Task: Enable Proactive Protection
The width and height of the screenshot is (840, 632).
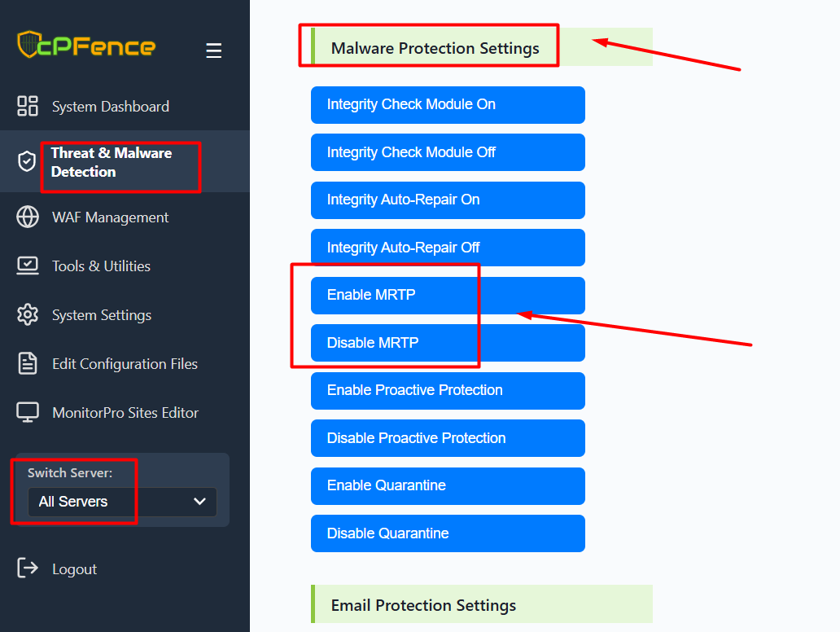Action: click(448, 390)
